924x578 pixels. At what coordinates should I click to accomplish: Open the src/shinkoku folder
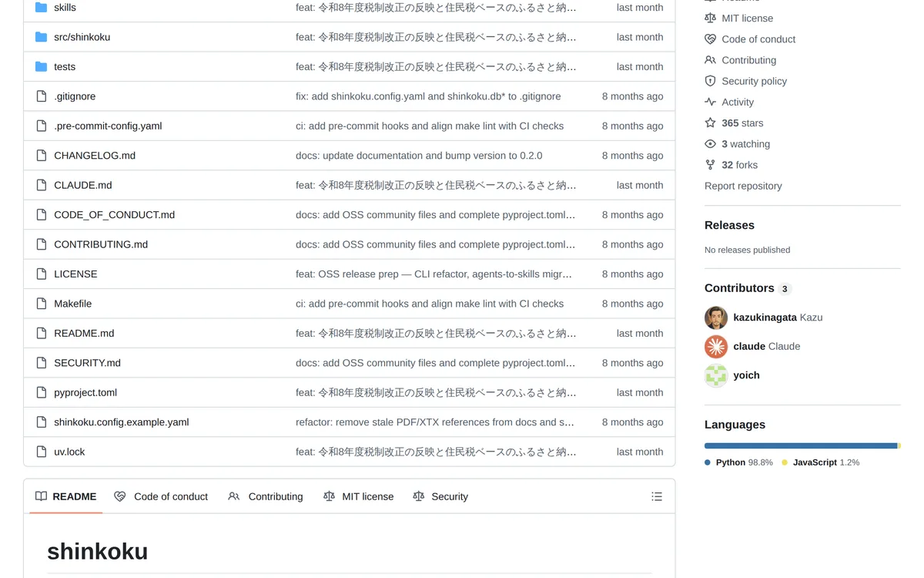(x=82, y=37)
